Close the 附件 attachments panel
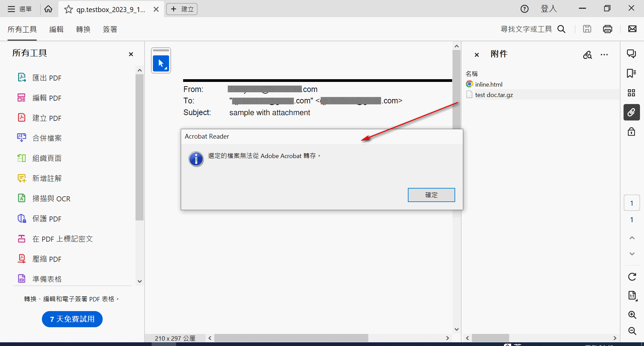The height and width of the screenshot is (346, 644). (477, 55)
